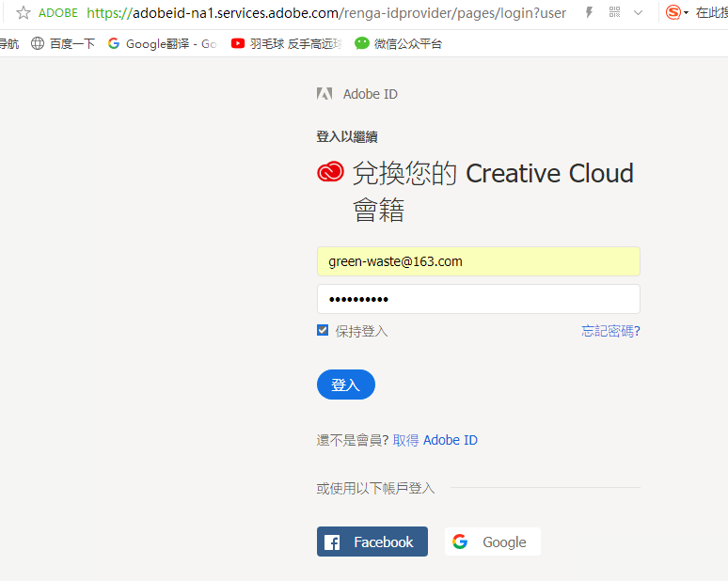Open the Google翻译 bookmark

click(163, 43)
